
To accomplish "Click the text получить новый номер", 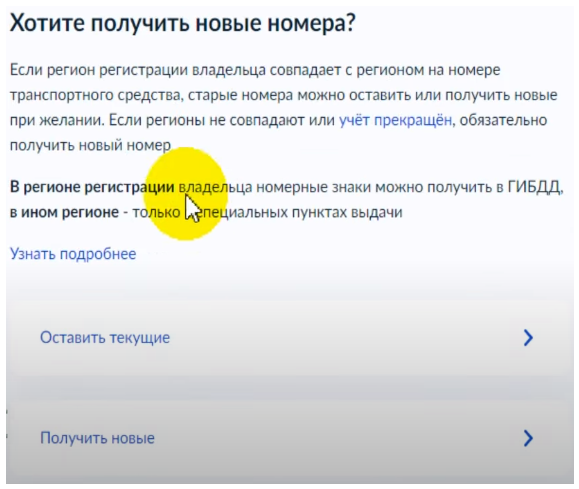I will (90, 146).
